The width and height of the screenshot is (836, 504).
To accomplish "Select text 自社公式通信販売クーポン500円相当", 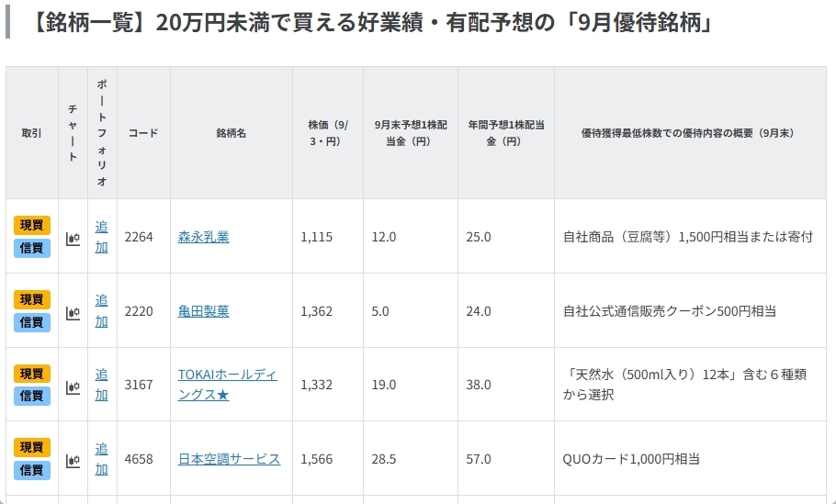I will pos(669,311).
